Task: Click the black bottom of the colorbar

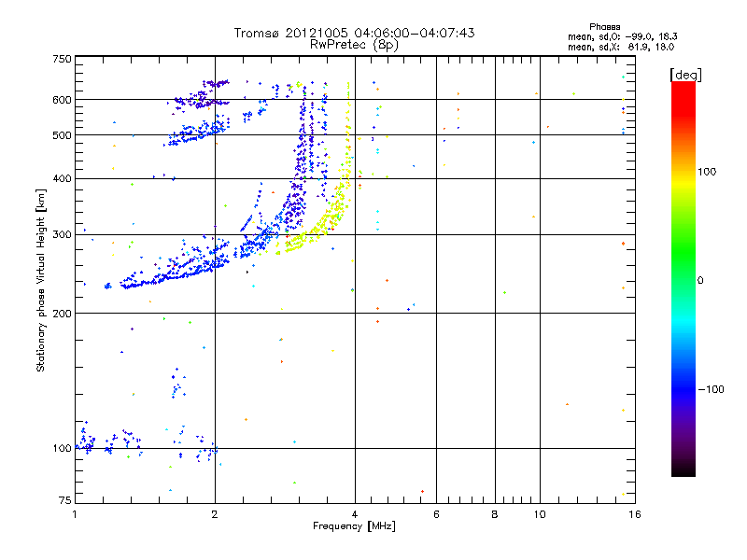Action: point(684,469)
